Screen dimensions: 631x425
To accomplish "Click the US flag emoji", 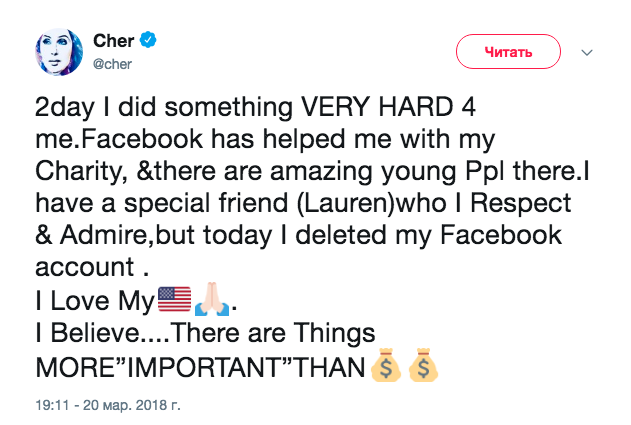I will pos(173,299).
